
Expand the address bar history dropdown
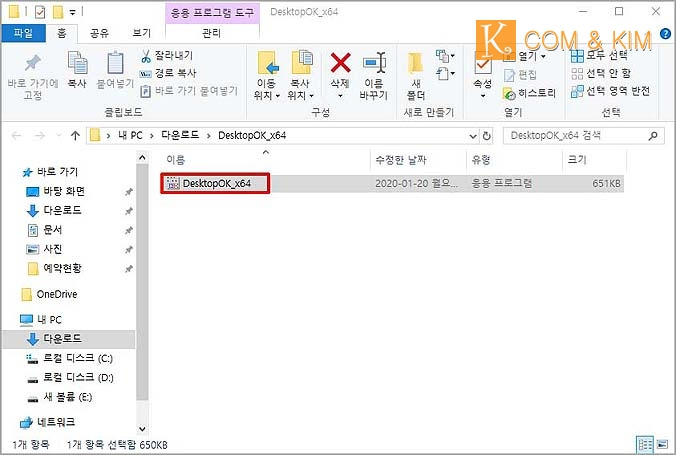[x=473, y=136]
